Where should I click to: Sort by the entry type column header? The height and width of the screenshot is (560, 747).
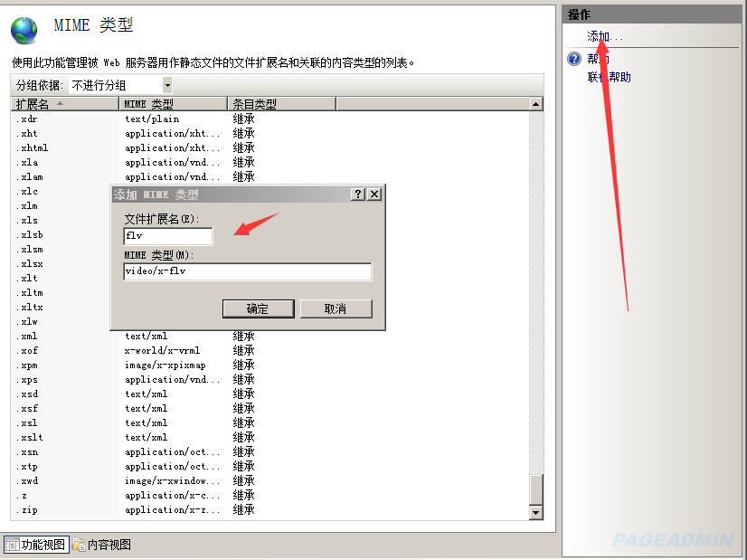point(282,104)
